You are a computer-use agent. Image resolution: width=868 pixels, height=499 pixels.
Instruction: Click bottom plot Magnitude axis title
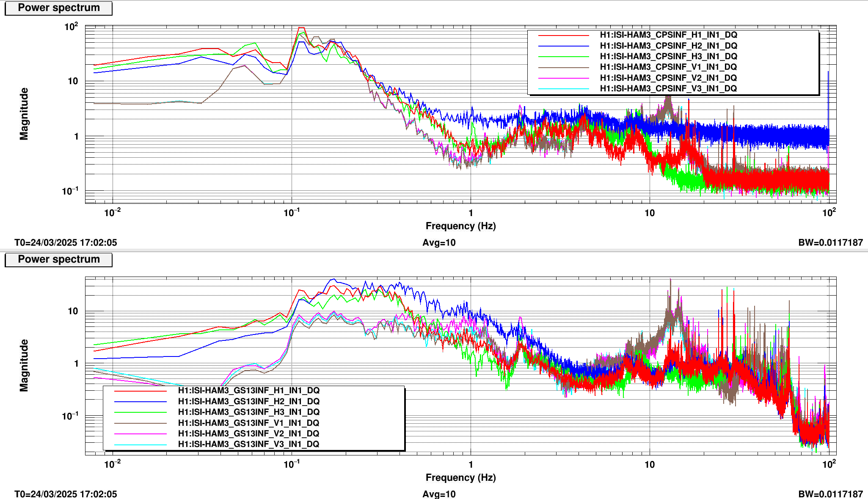click(x=24, y=365)
